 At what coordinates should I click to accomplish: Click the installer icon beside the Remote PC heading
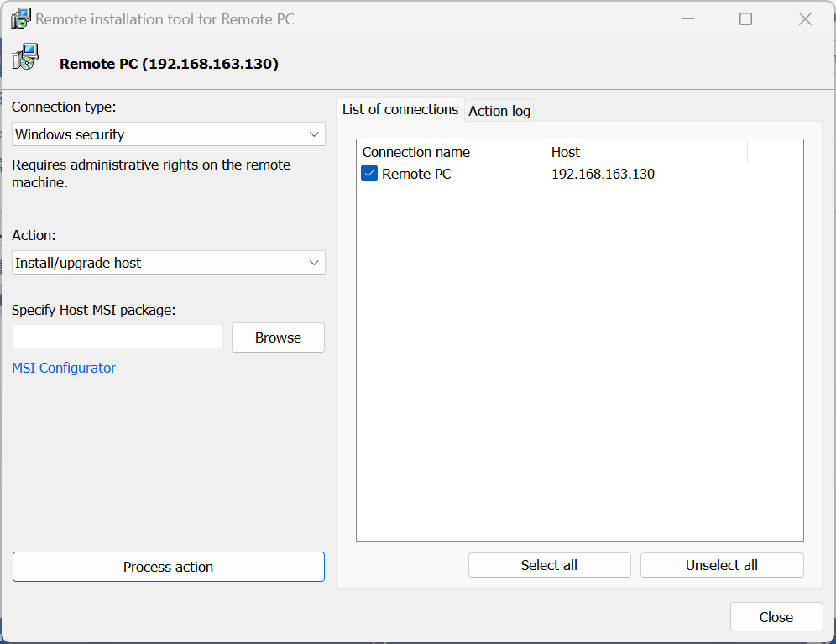pos(25,57)
